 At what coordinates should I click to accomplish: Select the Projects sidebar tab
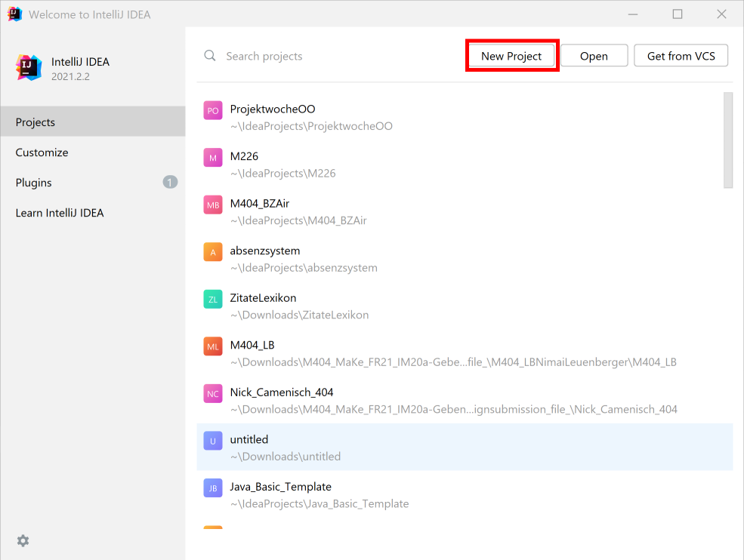pyautogui.click(x=93, y=122)
